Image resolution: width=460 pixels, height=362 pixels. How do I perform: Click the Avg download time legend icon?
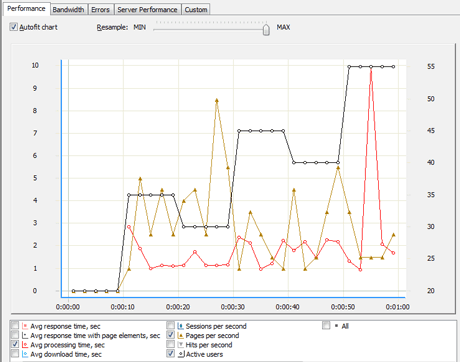[25, 354]
